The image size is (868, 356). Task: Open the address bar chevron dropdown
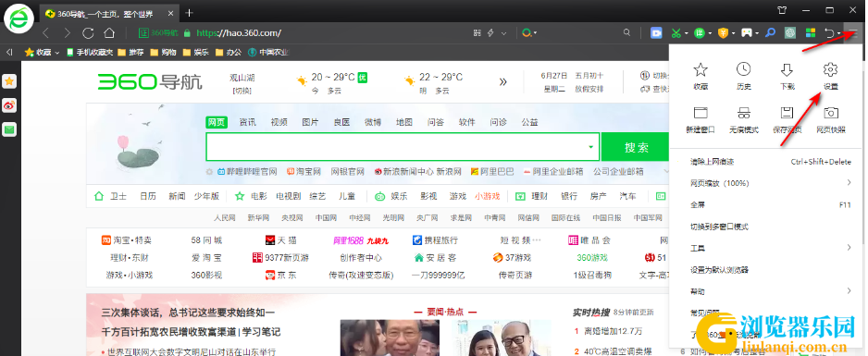point(503,33)
